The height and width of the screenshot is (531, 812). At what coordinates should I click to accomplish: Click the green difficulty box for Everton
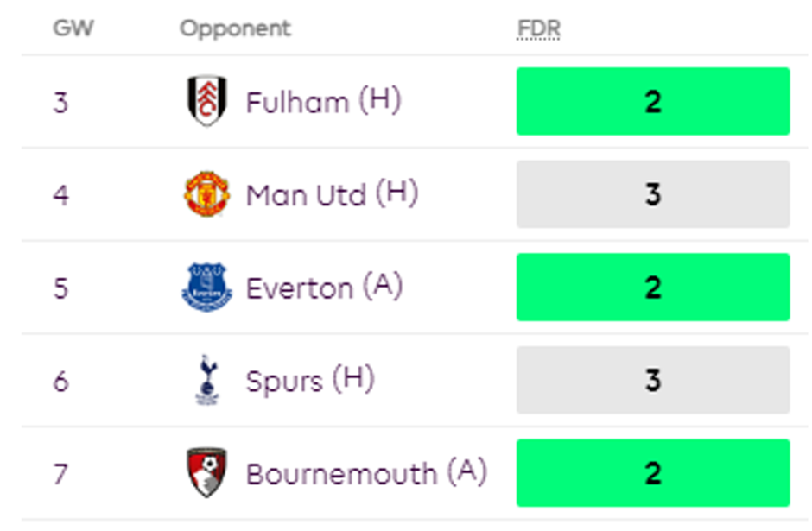pyautogui.click(x=652, y=288)
